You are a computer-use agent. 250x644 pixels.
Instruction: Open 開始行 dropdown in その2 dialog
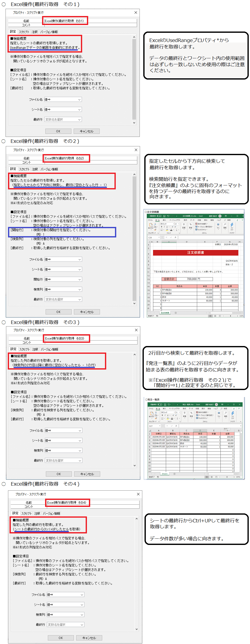coord(63,279)
